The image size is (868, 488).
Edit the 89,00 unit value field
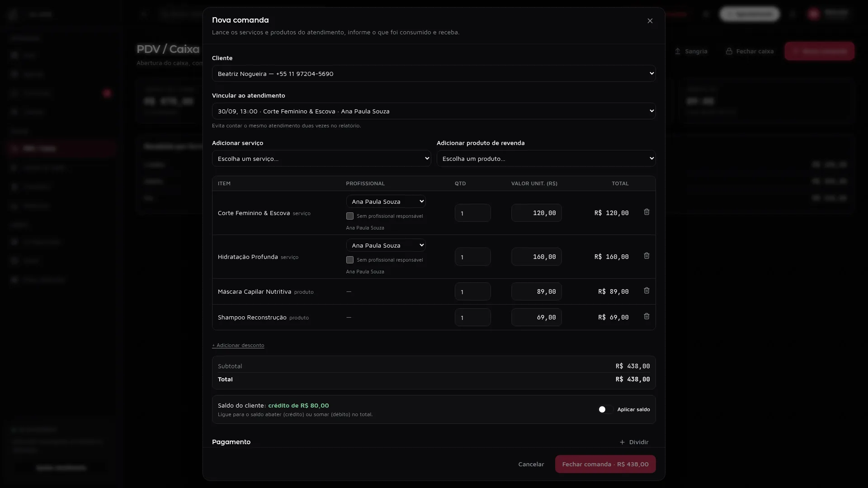(536, 291)
